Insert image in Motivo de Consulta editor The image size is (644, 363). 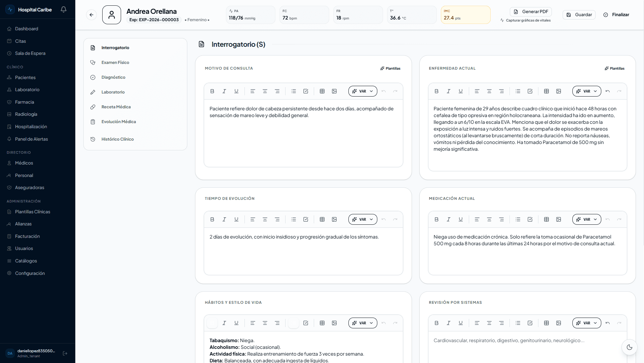click(334, 91)
